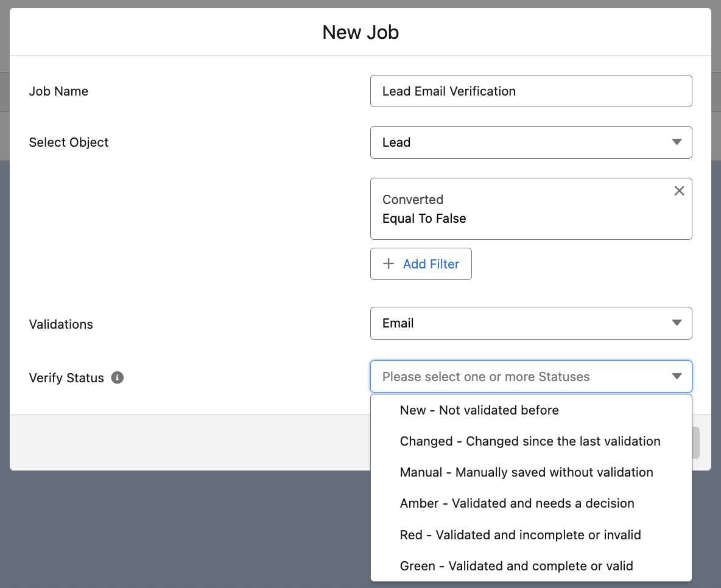Pick Manual - Manually saved without validation
Image resolution: width=721 pixels, height=588 pixels.
click(526, 472)
